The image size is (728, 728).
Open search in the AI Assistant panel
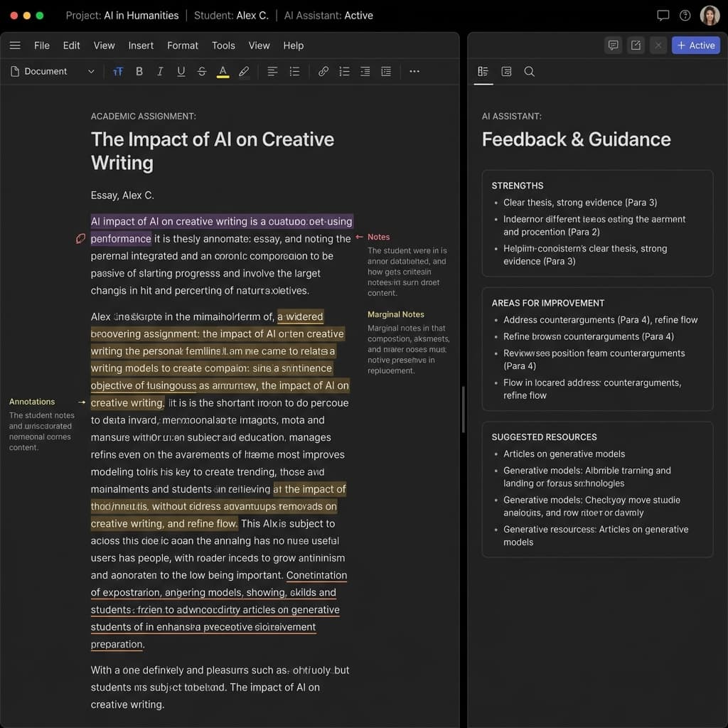(529, 71)
